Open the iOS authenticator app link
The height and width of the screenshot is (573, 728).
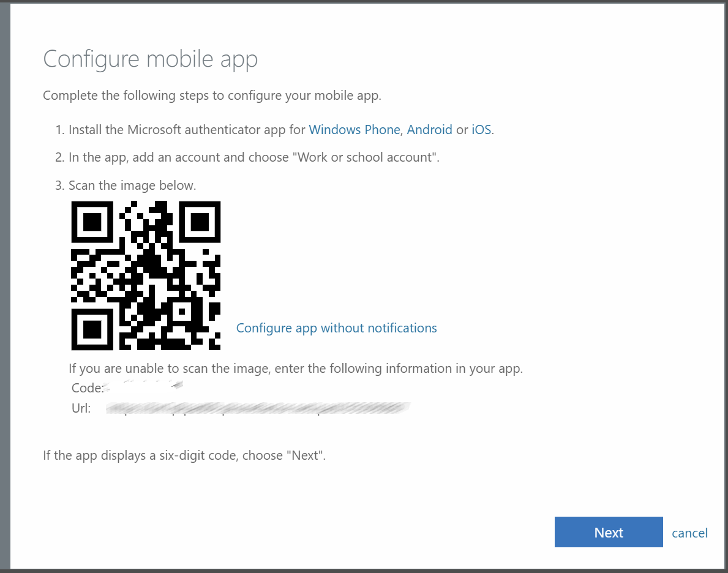(481, 130)
